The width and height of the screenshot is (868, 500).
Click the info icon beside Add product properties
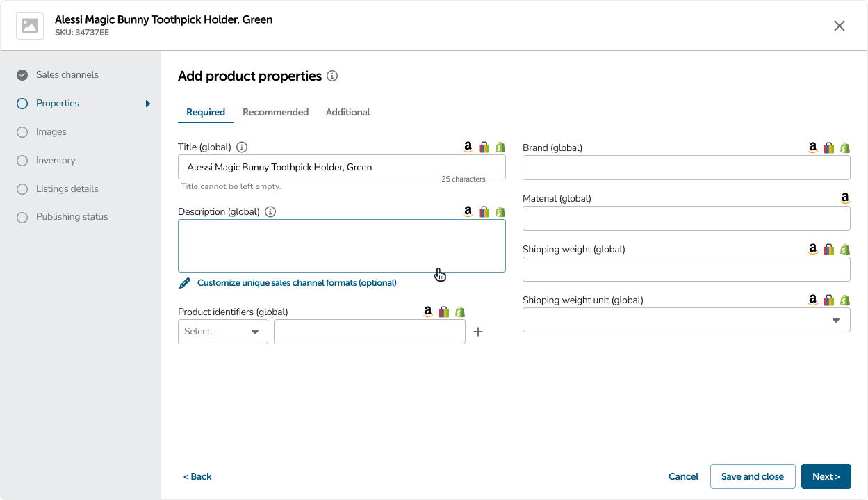332,76
